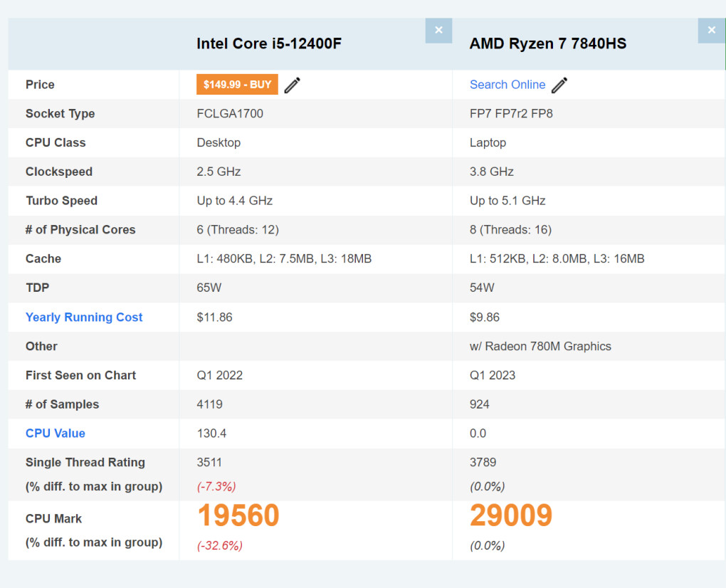Screen dimensions: 726x588
Task: Click cache value with L3: 18MB
Action: click(284, 259)
